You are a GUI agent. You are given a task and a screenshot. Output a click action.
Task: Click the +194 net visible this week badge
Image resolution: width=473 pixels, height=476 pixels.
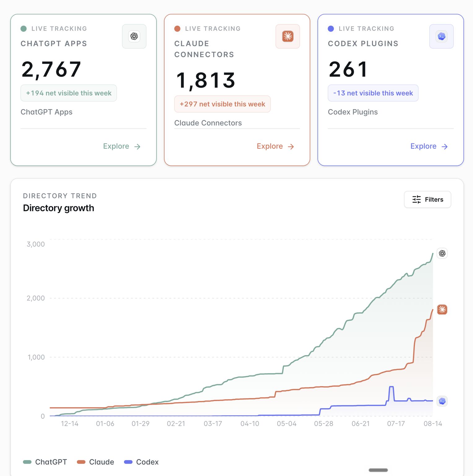[x=69, y=93]
